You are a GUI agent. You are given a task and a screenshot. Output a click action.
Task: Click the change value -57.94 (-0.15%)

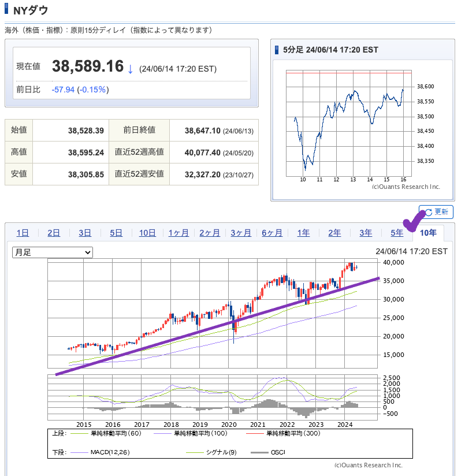(80, 90)
